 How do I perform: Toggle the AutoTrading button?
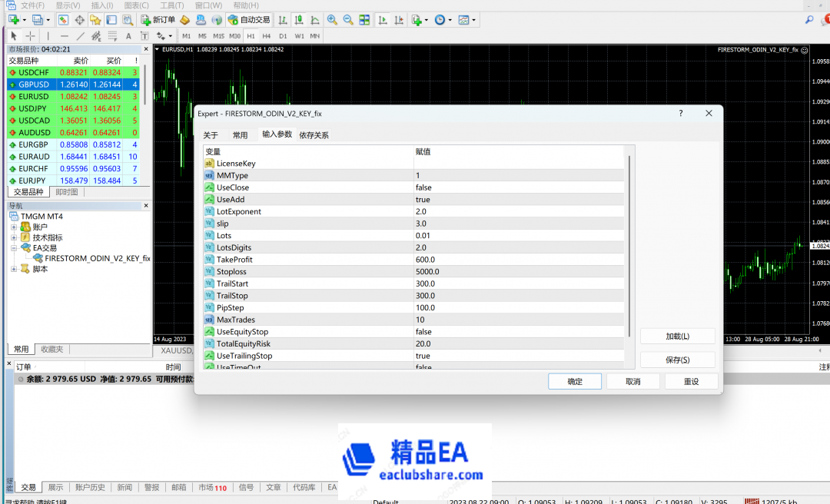tap(249, 19)
